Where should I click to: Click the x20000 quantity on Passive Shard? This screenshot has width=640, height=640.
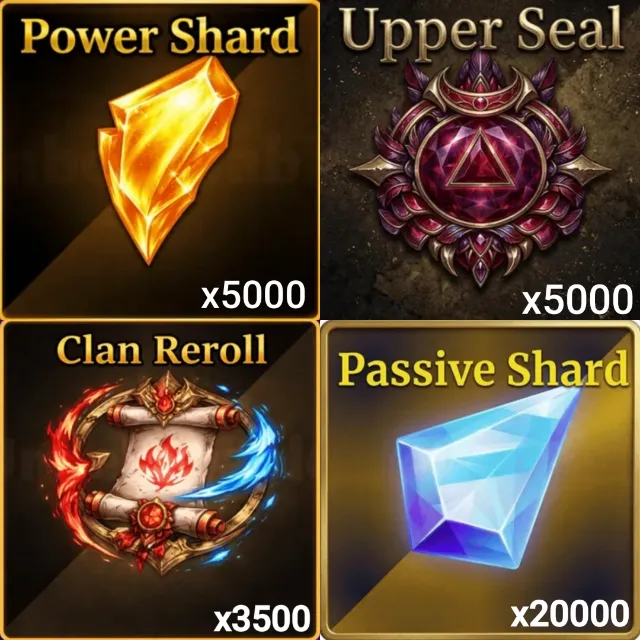pyautogui.click(x=570, y=614)
